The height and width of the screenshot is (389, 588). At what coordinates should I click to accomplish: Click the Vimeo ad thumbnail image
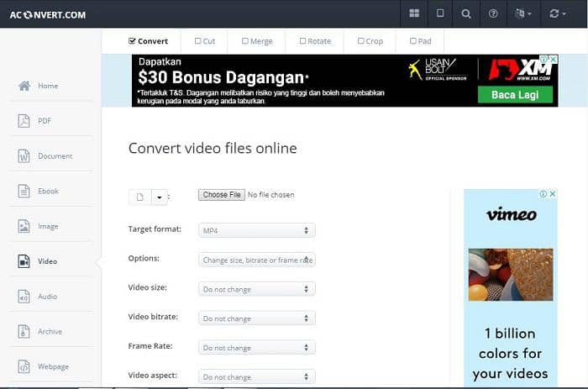point(510,275)
